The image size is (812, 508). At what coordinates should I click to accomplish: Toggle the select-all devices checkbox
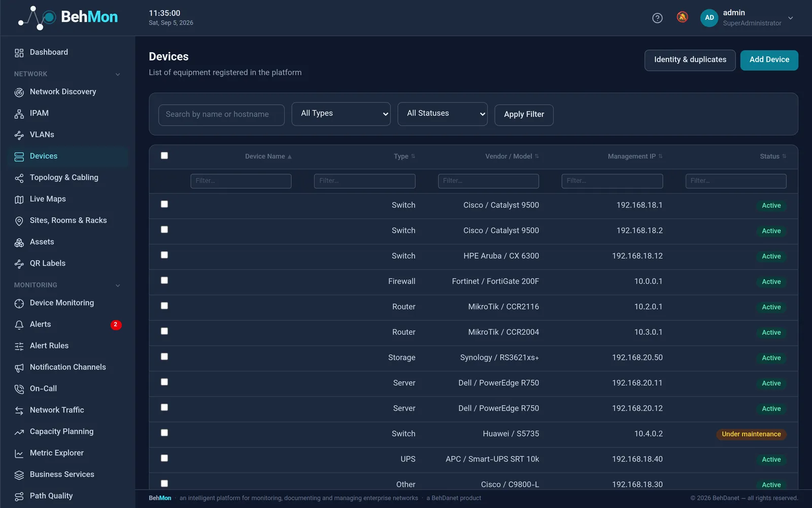pyautogui.click(x=164, y=155)
